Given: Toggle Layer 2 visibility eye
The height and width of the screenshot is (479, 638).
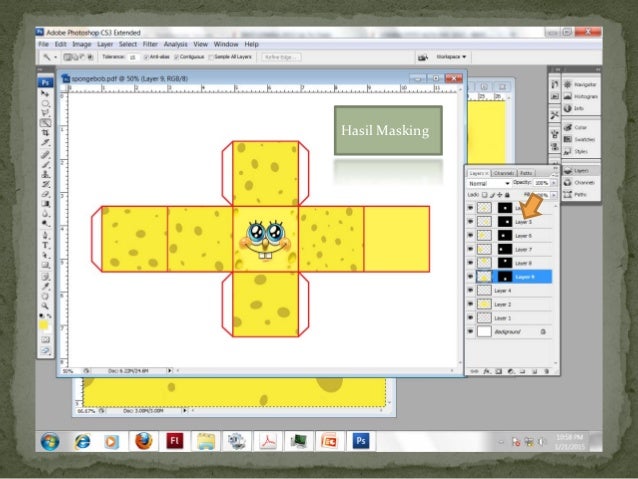Looking at the screenshot, I should click(x=470, y=304).
